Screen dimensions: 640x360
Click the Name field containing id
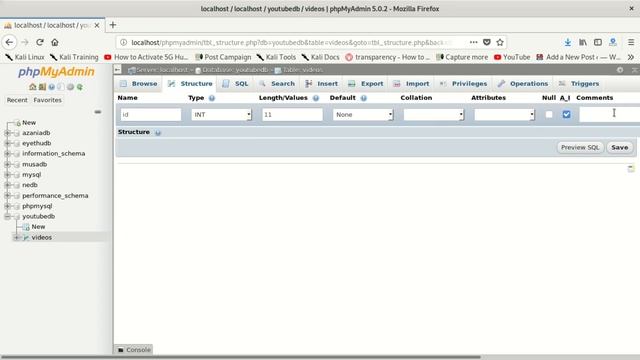point(151,115)
